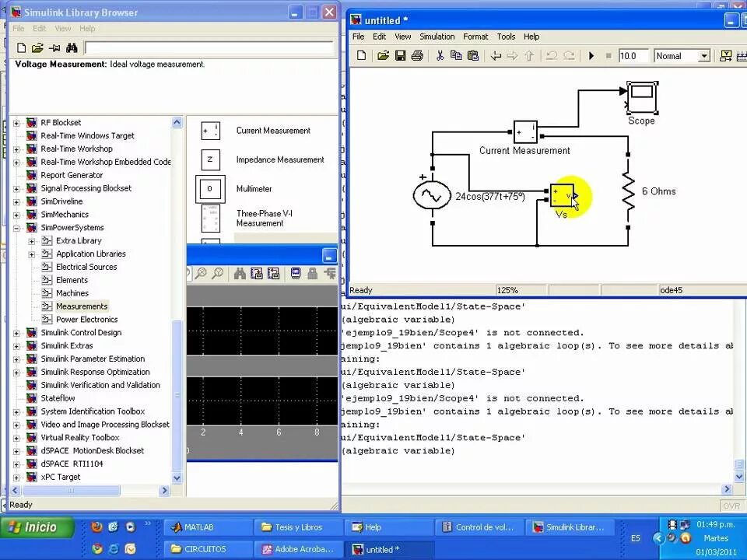Click Copy icon in model toolbar

coord(456,56)
